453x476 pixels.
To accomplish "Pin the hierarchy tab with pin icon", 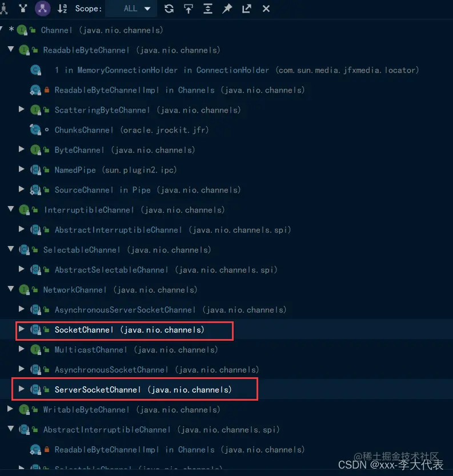I will pos(227,9).
